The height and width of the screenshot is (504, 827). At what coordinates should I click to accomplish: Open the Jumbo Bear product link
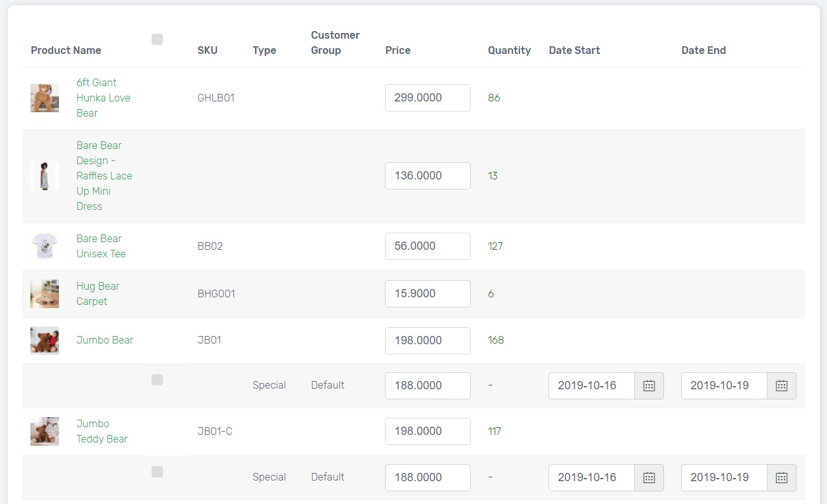[105, 340]
